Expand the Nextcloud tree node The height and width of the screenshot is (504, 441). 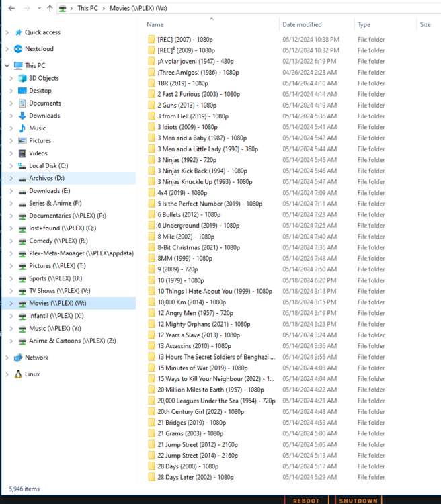click(7, 49)
